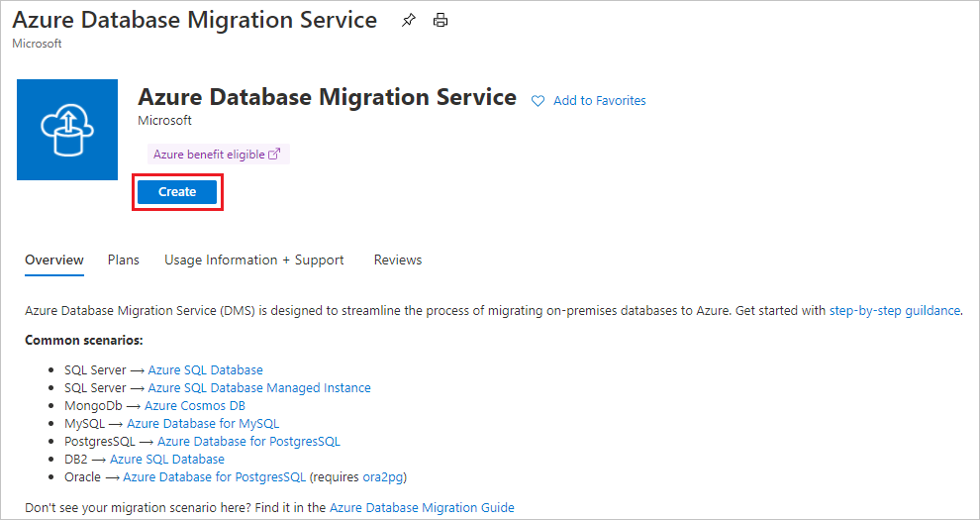Viewport: 980px width, 520px height.
Task: Click Azure SQL Database link for DB2
Action: 167,460
